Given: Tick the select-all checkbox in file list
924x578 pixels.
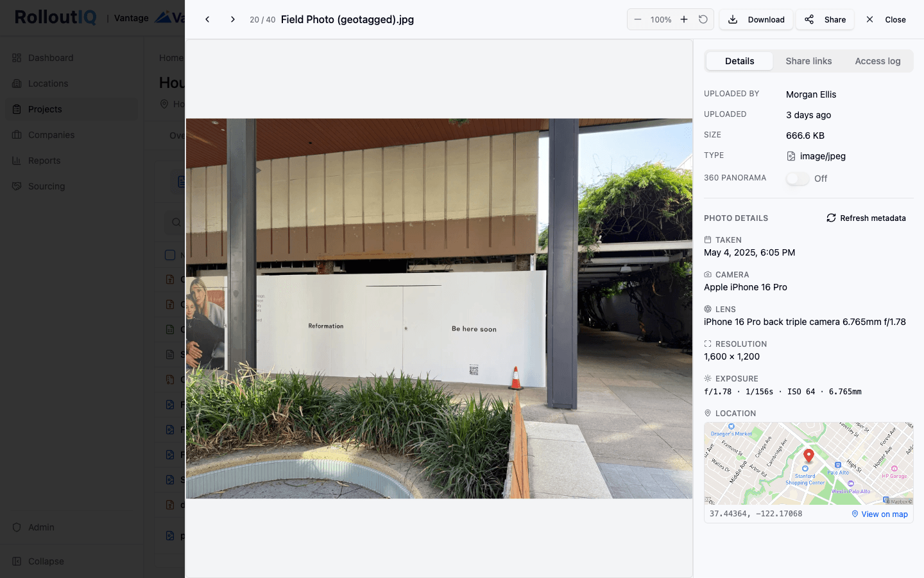Looking at the screenshot, I should click(x=170, y=255).
